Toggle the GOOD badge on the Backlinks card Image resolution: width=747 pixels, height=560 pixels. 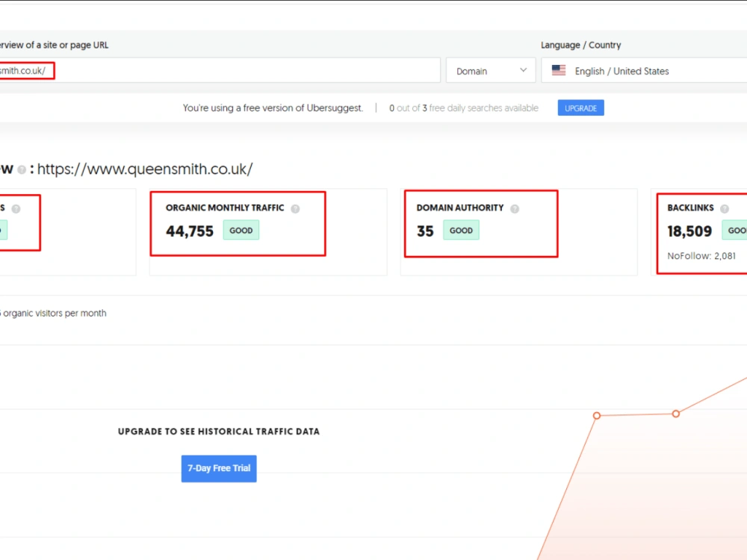pos(737,231)
